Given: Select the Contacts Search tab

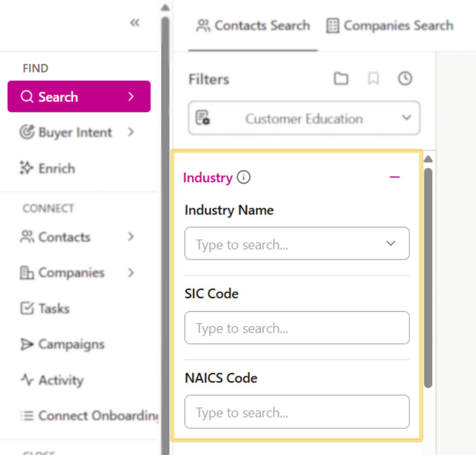Looking at the screenshot, I should pyautogui.click(x=253, y=25).
